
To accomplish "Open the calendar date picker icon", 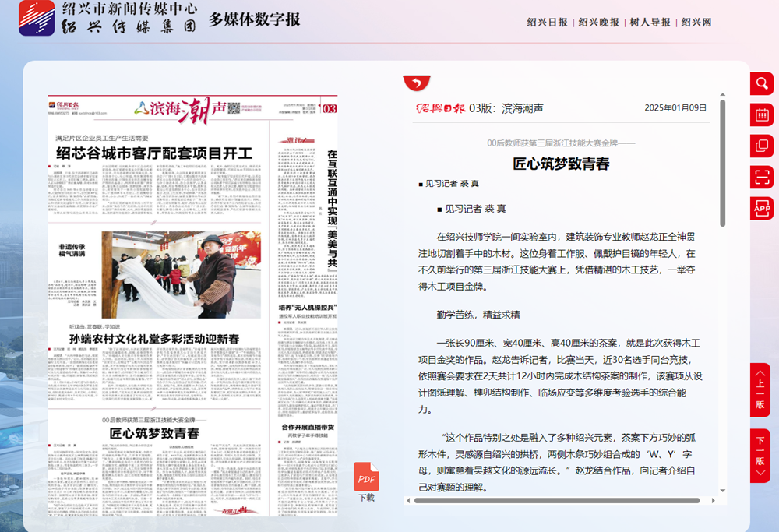I will (x=761, y=115).
